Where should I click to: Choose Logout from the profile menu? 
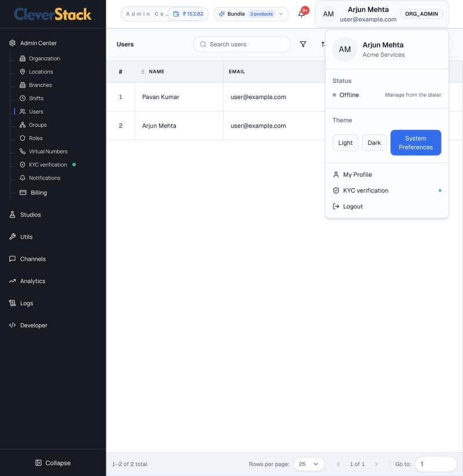pos(387,206)
